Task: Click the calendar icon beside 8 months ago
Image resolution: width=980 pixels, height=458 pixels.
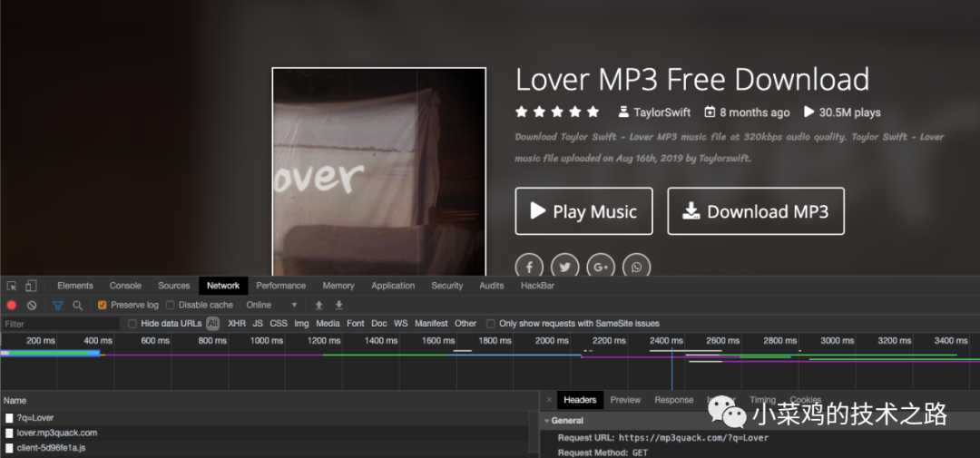Action: coord(710,112)
